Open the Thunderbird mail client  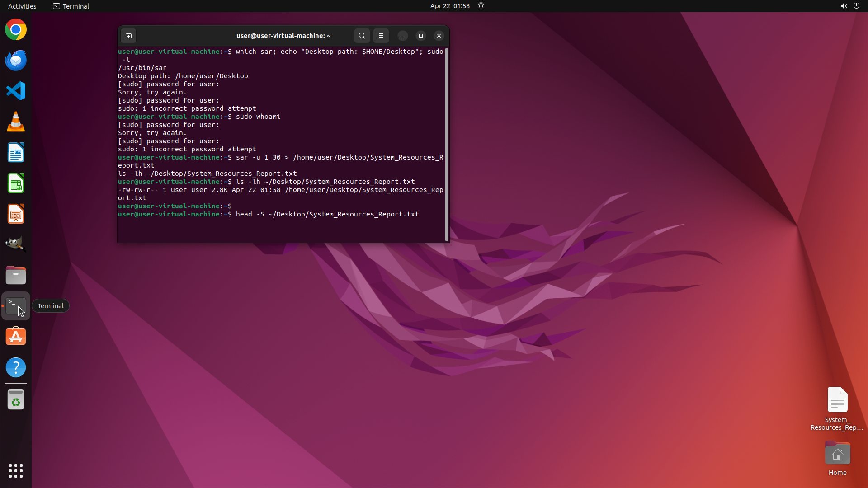(16, 61)
